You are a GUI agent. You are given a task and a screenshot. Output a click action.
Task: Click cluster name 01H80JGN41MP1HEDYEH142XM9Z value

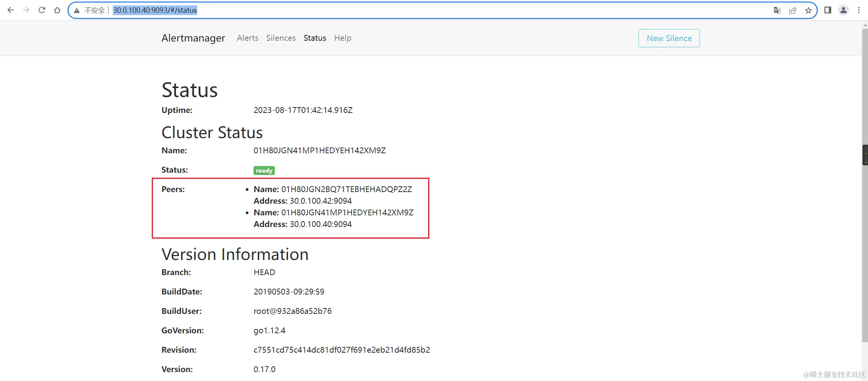319,151
